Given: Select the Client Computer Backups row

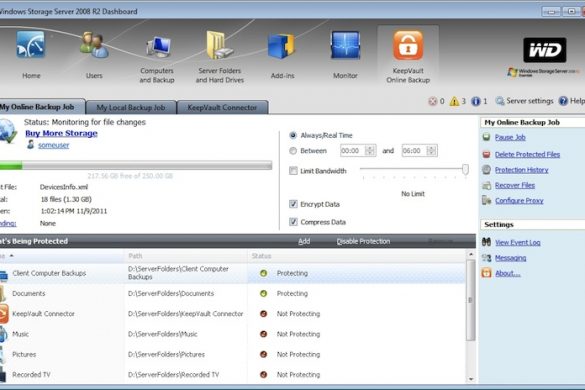Looking at the screenshot, I should (233, 273).
